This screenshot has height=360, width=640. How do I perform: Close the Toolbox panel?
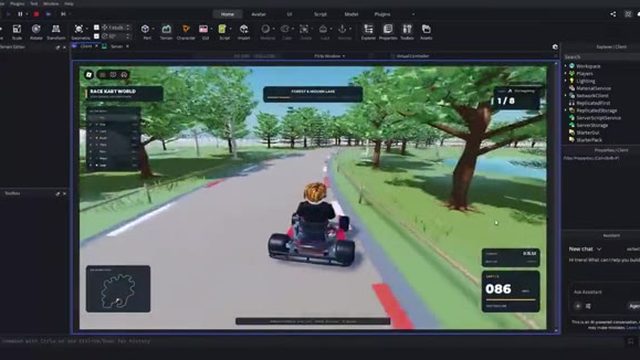(x=64, y=194)
